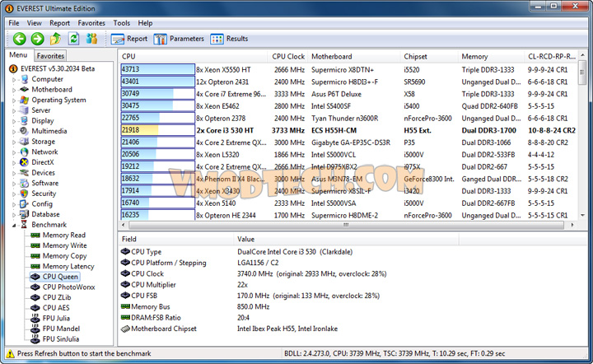The height and width of the screenshot is (364, 593).
Task: Open the File menu
Action: [x=14, y=23]
